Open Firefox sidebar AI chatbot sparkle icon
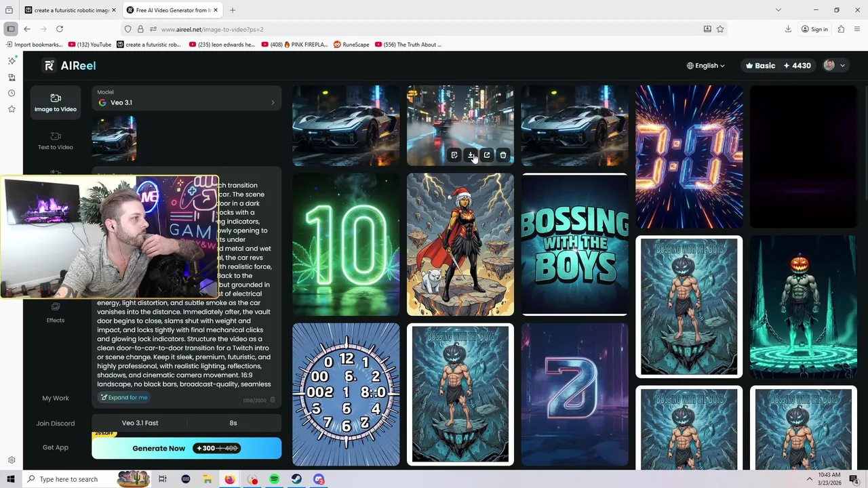The image size is (868, 488). click(12, 61)
